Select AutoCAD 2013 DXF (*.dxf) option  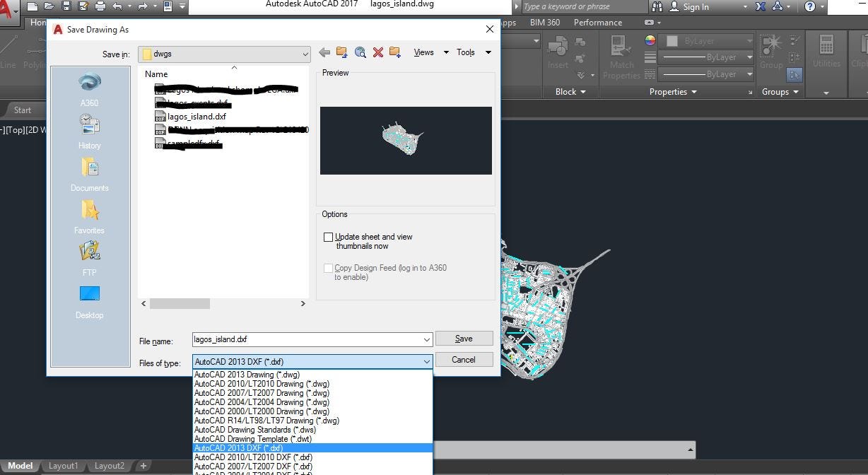(312, 448)
